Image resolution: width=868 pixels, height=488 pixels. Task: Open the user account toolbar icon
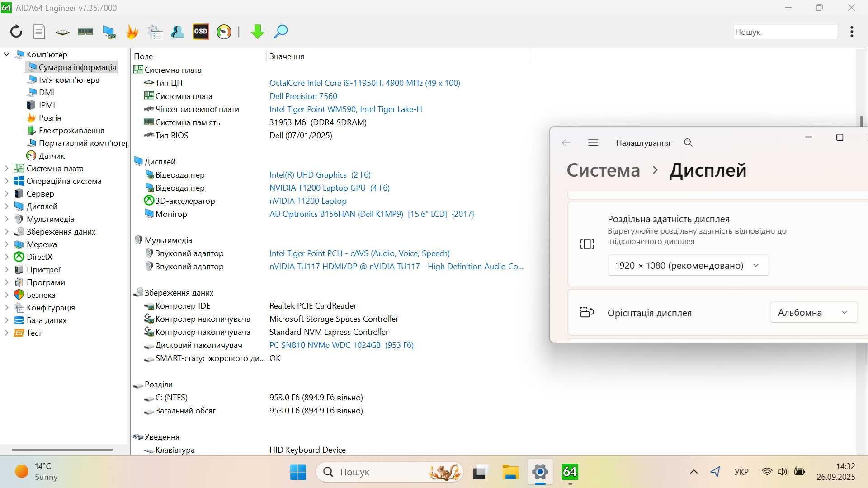click(177, 32)
